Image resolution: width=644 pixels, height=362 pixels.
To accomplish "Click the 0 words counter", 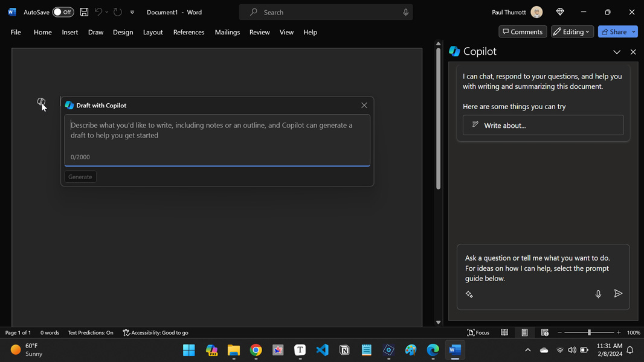I will [x=50, y=332].
